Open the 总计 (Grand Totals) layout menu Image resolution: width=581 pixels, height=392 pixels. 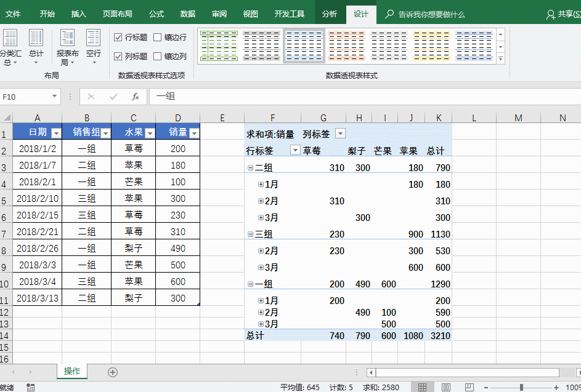click(x=36, y=45)
